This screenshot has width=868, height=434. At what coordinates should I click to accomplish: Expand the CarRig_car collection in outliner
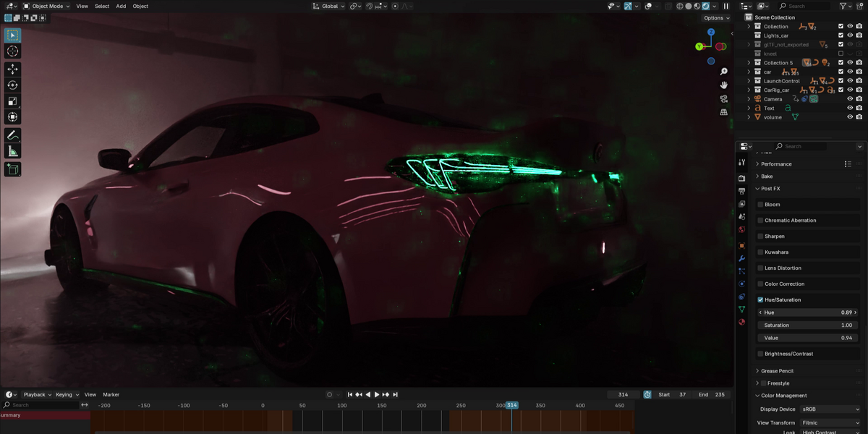pyautogui.click(x=749, y=90)
